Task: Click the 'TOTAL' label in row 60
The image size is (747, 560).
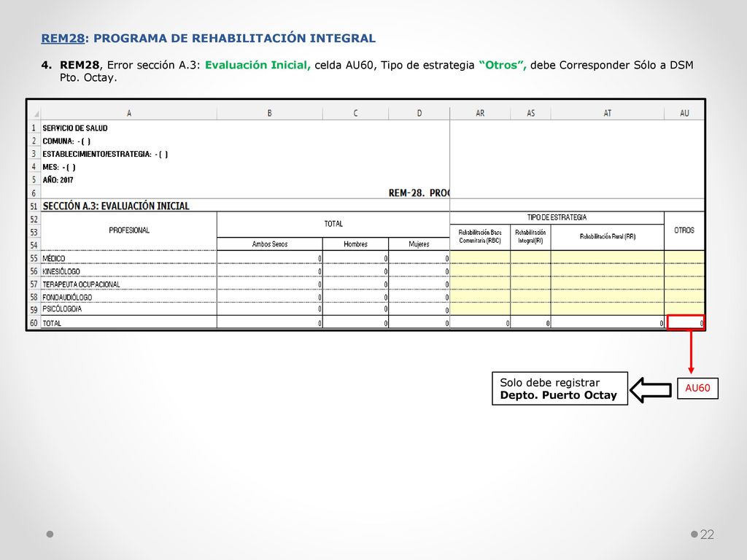Action: click(52, 323)
